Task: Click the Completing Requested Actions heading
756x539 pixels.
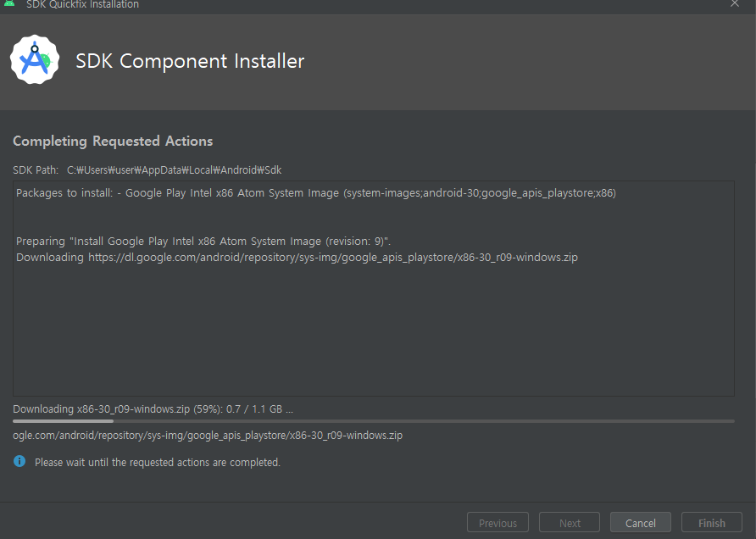Action: (x=113, y=142)
